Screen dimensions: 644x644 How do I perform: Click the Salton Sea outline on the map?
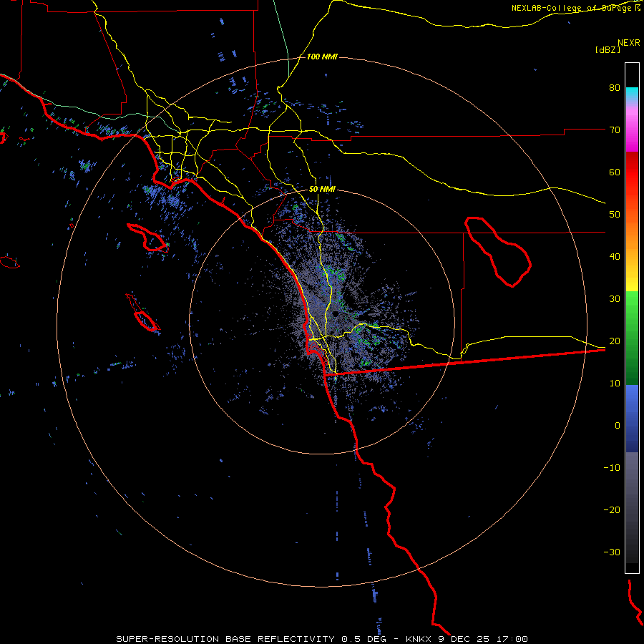click(x=498, y=252)
